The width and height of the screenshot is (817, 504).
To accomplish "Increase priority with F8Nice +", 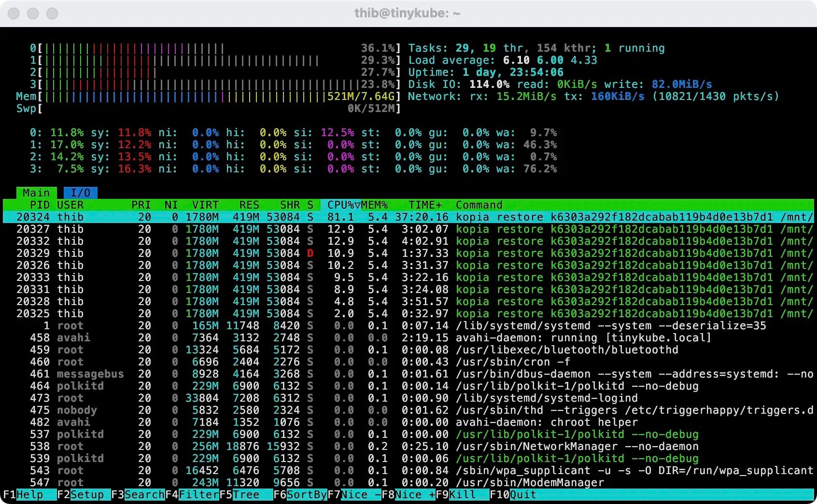I will (x=409, y=494).
